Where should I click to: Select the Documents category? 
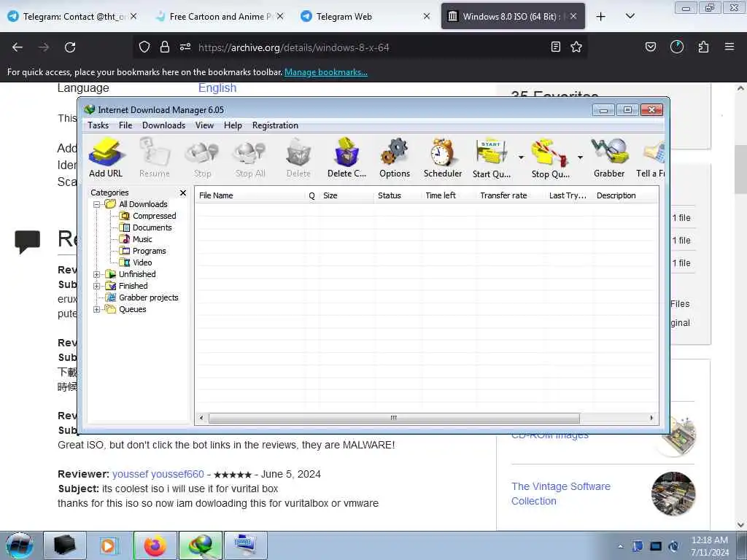(145, 227)
